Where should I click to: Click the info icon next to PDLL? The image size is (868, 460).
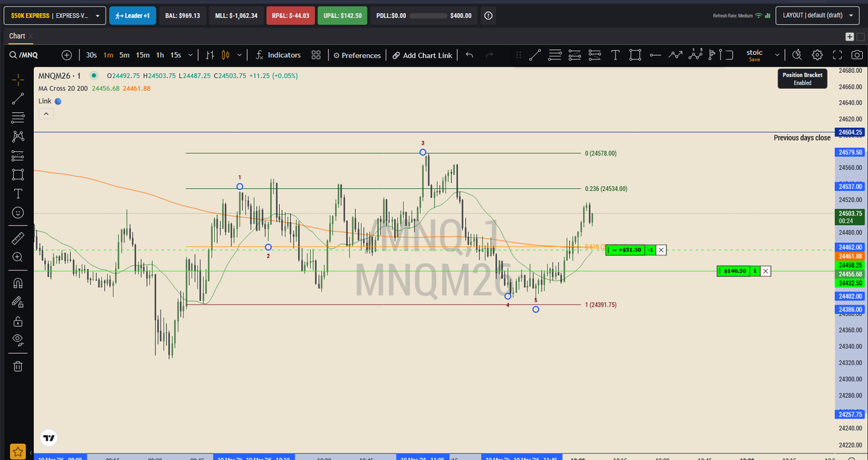488,15
